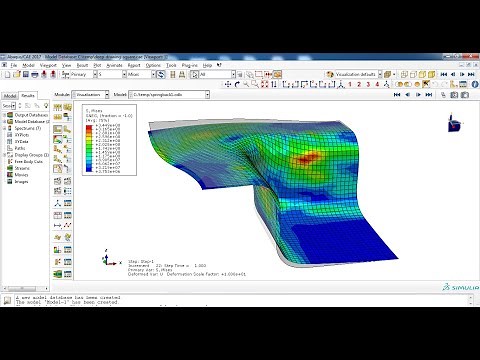The width and height of the screenshot is (480, 360).
Task: Open the Visualization defaults dropdown
Action: [380, 74]
